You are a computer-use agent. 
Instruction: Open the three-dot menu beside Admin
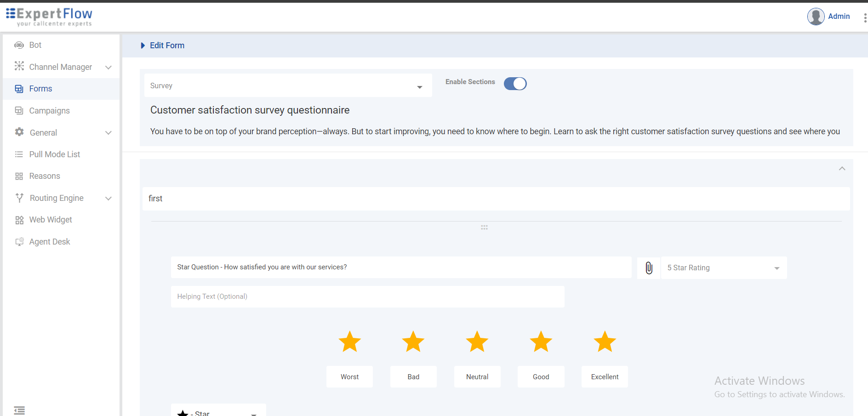[x=865, y=17]
